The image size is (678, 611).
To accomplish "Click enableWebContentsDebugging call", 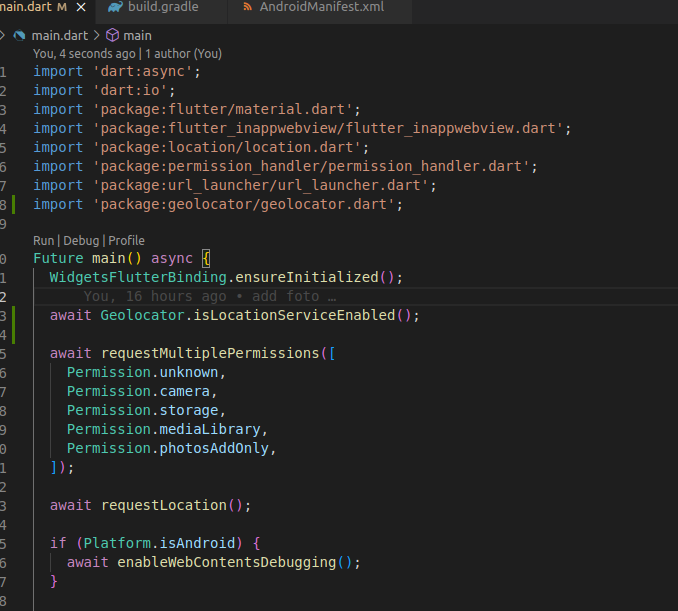I will 227,563.
